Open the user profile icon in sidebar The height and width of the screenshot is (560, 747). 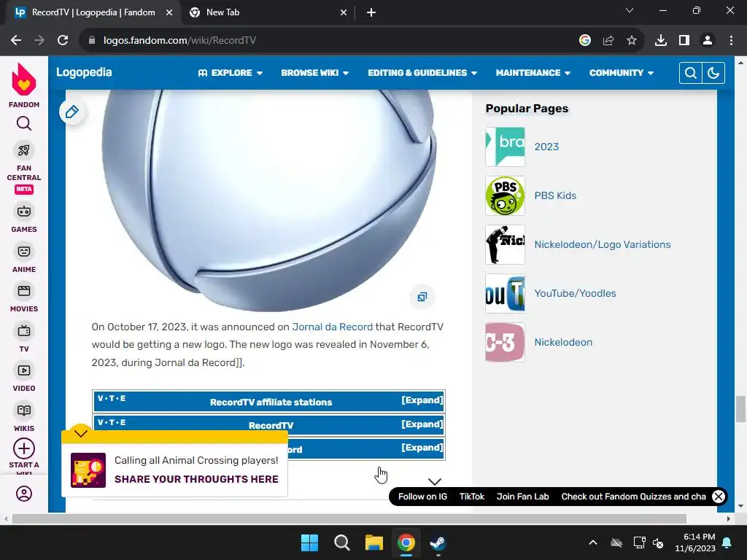pyautogui.click(x=24, y=494)
